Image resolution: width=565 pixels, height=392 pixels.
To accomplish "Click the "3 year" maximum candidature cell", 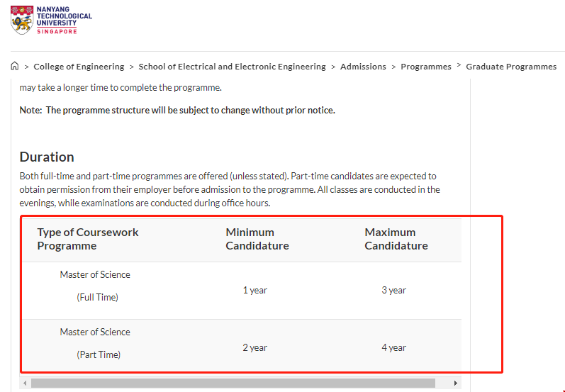I will point(393,290).
